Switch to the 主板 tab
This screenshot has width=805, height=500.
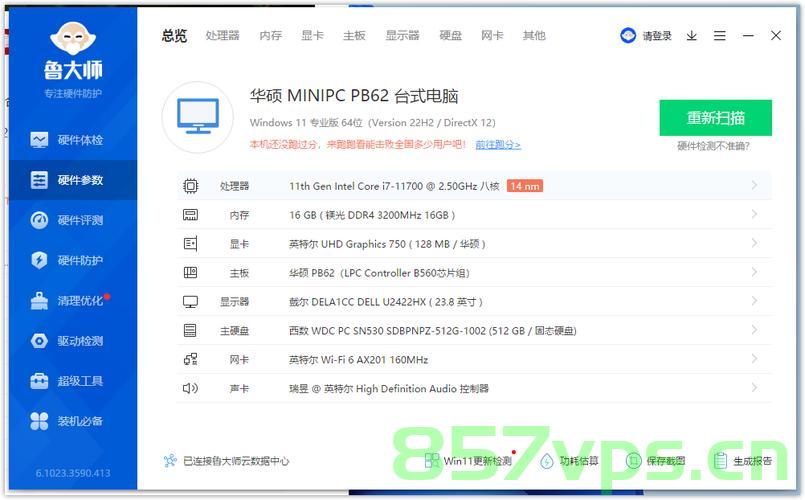[x=354, y=35]
